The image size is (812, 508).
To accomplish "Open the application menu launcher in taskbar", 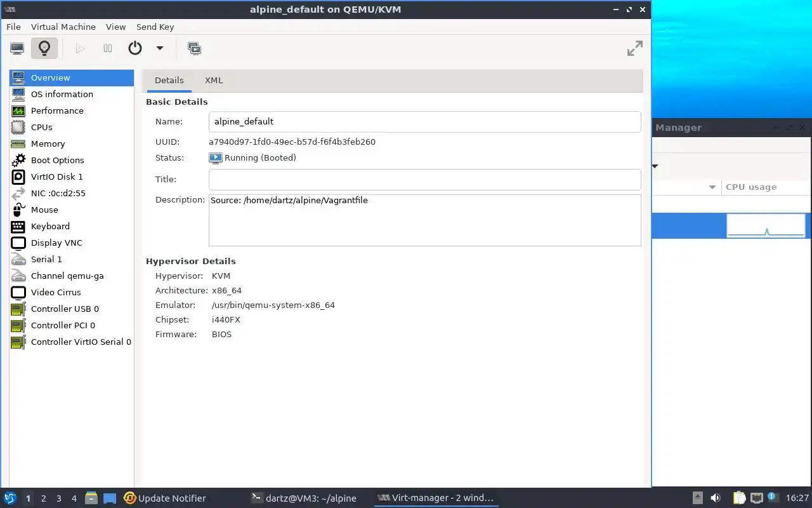I will pyautogui.click(x=10, y=498).
